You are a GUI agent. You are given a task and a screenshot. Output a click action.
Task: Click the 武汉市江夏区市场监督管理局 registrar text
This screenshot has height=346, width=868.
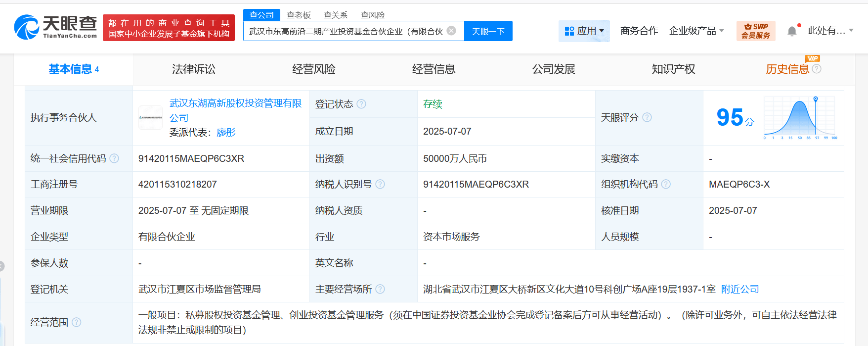tap(199, 289)
